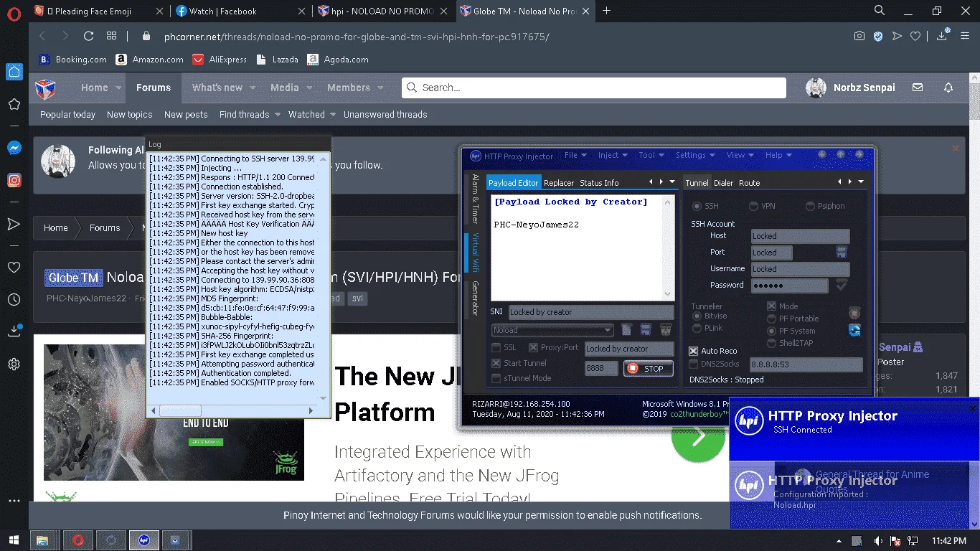Open the Opera sidebar downloads icon
Screen dimensions: 980x551
tap(14, 331)
